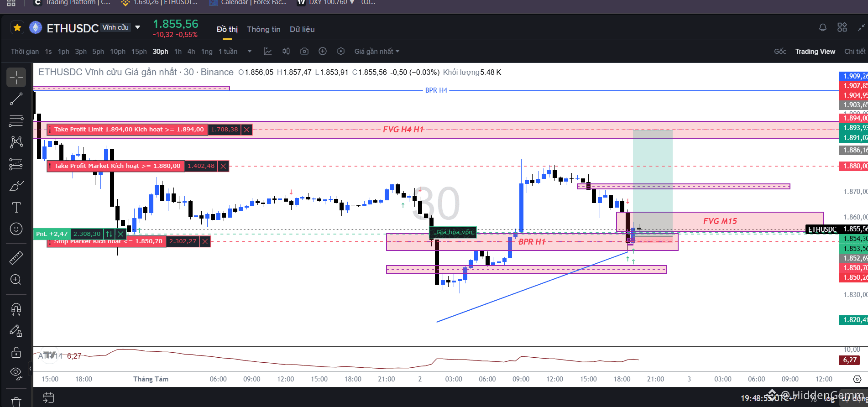Select the crosshair cursor tool
This screenshot has height=407, width=868.
point(16,78)
